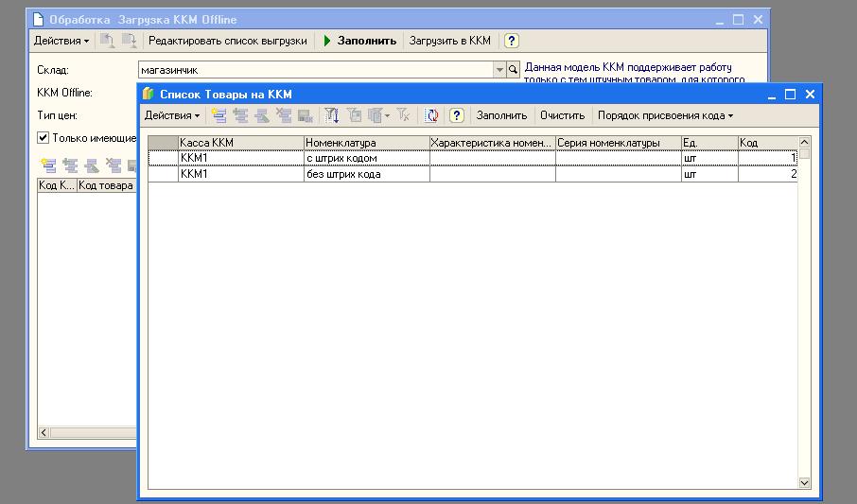Click Delete row icon in Список Товары toolbar
The image size is (857, 504).
point(284,115)
